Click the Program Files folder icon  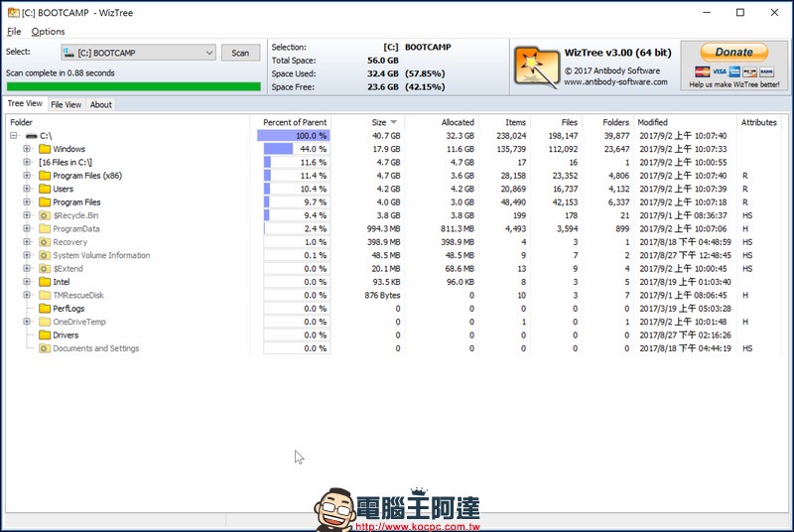(x=45, y=201)
